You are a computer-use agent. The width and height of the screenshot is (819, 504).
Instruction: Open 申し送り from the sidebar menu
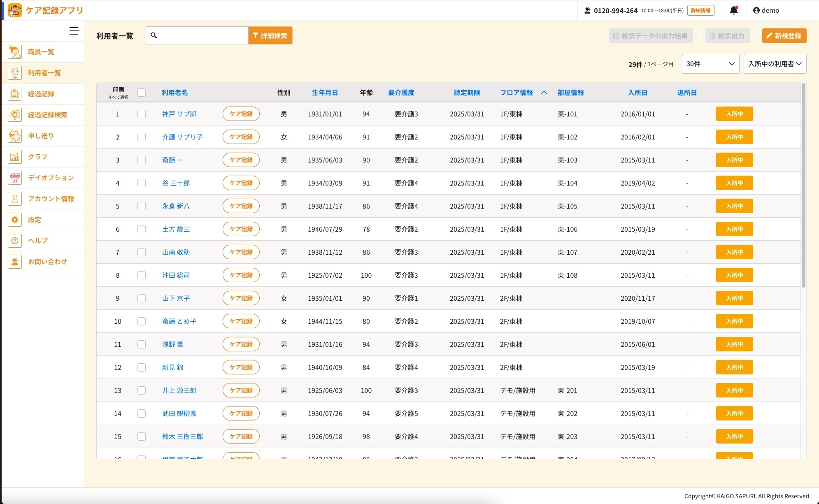[x=43, y=136]
